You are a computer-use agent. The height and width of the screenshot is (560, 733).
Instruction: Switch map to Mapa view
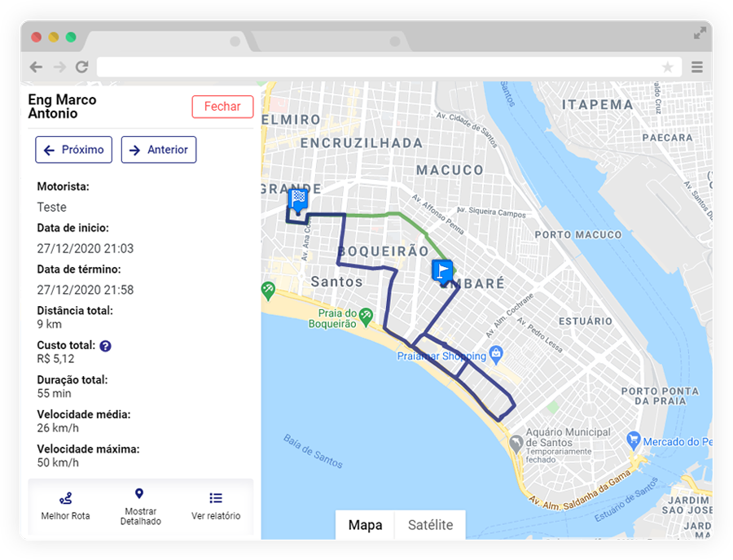(365, 525)
